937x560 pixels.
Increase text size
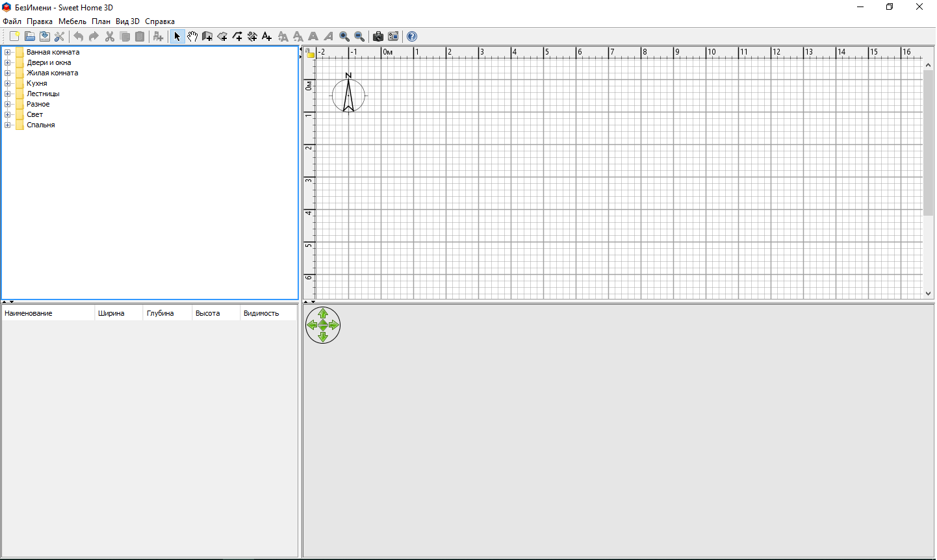[x=283, y=36]
